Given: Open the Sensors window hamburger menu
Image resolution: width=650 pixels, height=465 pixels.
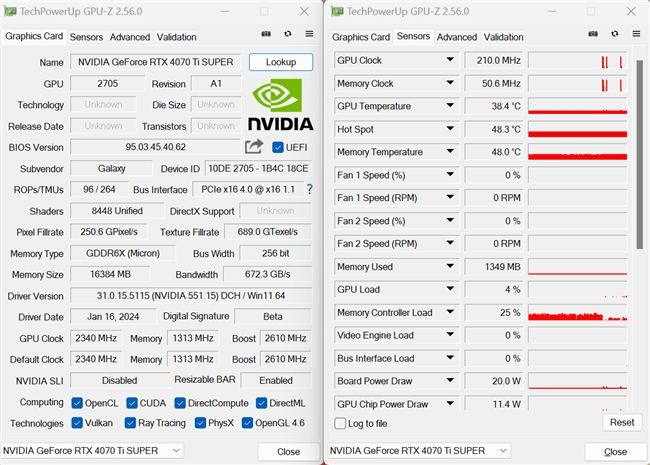Looking at the screenshot, I should [636, 35].
